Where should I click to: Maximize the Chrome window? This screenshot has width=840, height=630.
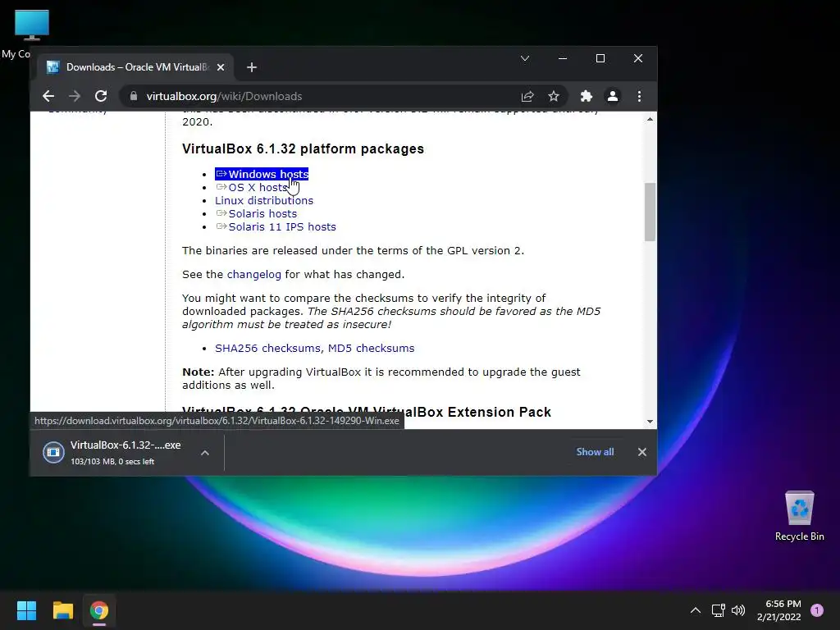[x=600, y=58]
